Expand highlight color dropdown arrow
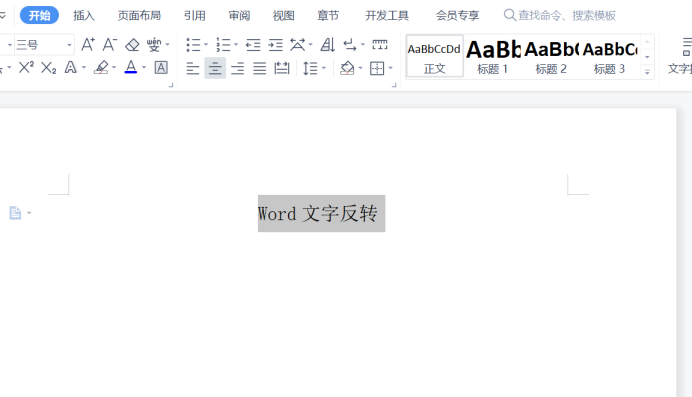This screenshot has height=397, width=692. click(x=114, y=68)
